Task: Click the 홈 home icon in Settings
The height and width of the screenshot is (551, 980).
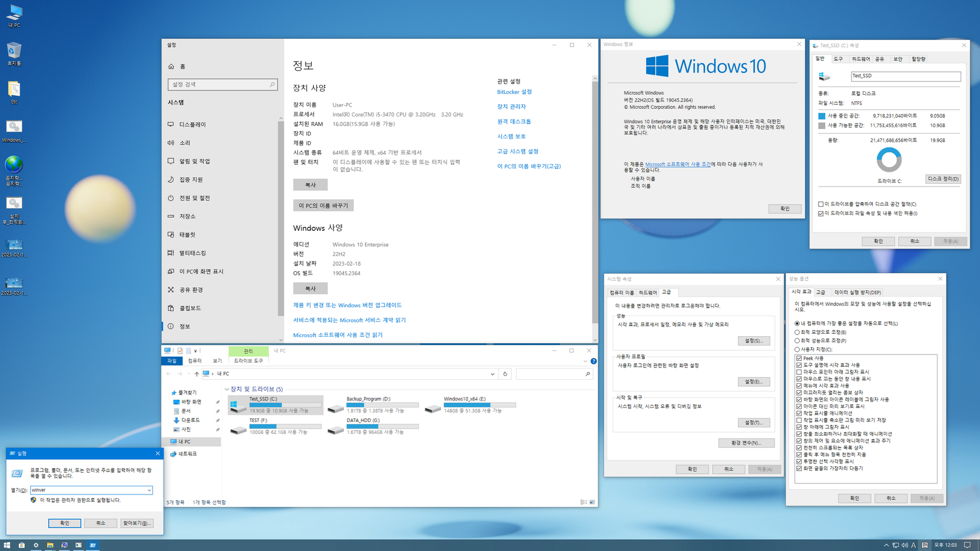Action: point(171,67)
